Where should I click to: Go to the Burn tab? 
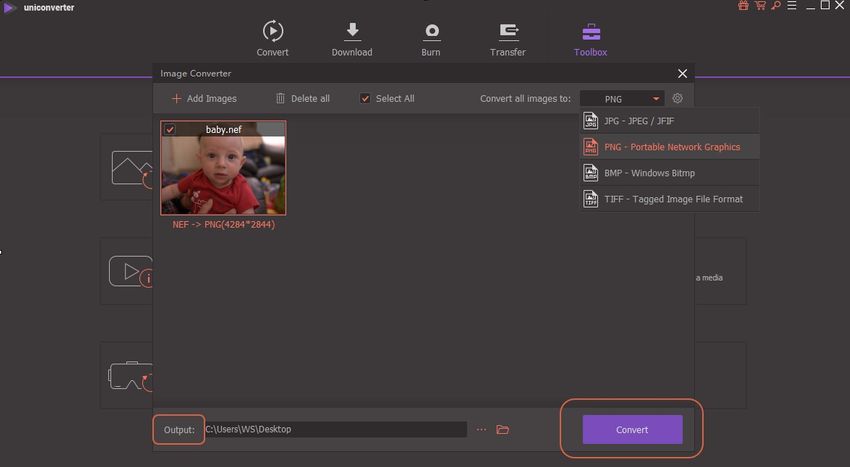[x=431, y=38]
